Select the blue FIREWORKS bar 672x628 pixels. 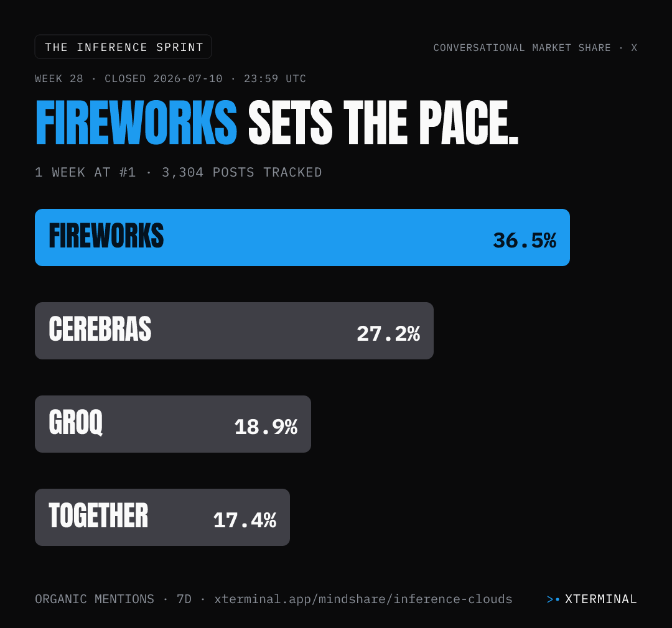pos(302,238)
